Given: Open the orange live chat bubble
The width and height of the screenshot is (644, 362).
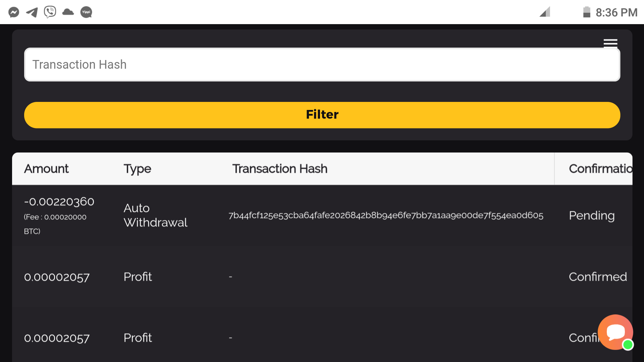Looking at the screenshot, I should tap(615, 332).
